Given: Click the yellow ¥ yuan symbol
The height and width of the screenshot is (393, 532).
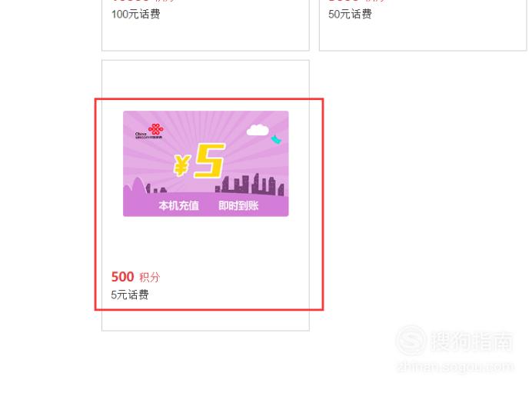Looking at the screenshot, I should pyautogui.click(x=181, y=165).
